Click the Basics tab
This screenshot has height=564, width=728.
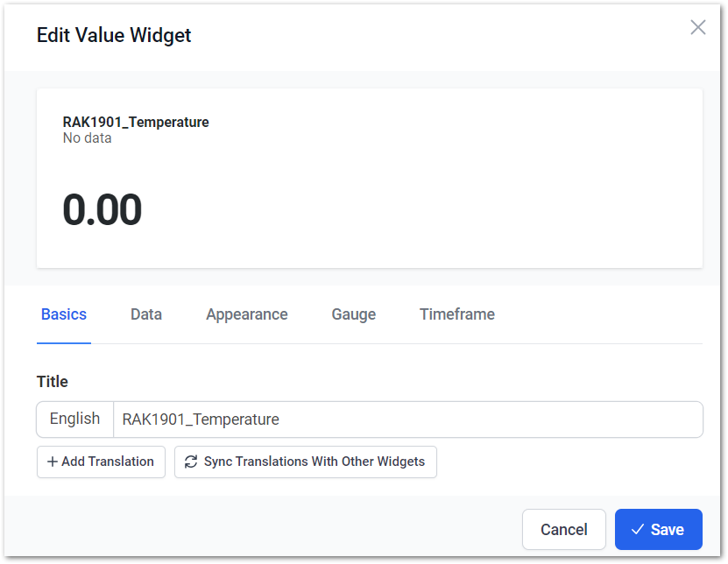pos(64,314)
